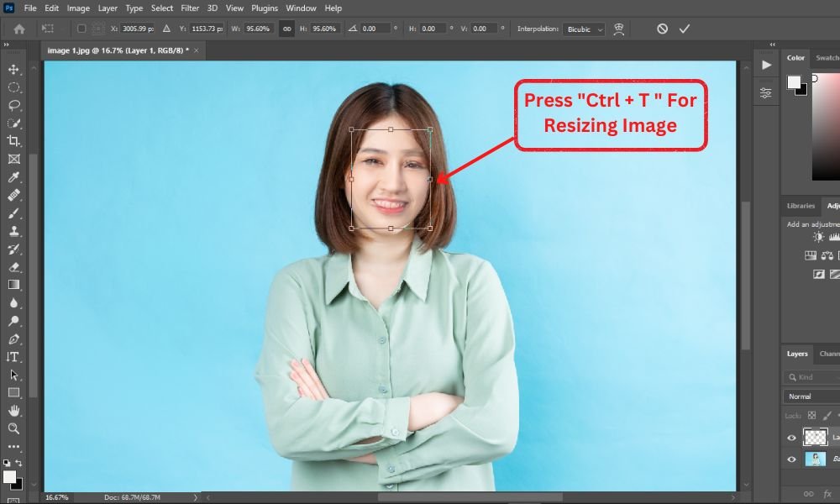
Task: Select the Rectangle shape tool
Action: click(14, 392)
